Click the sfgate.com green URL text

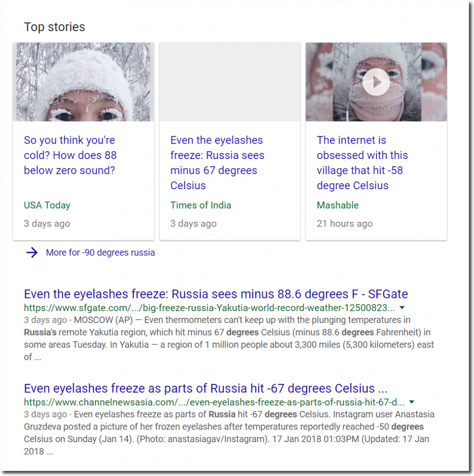(x=209, y=308)
